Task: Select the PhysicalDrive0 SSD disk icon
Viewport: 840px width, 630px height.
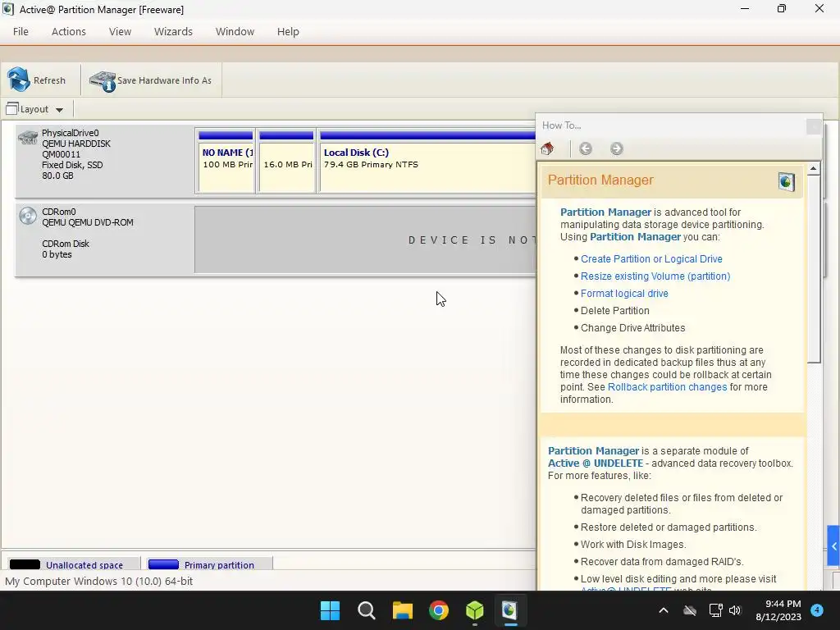Action: tap(28, 138)
